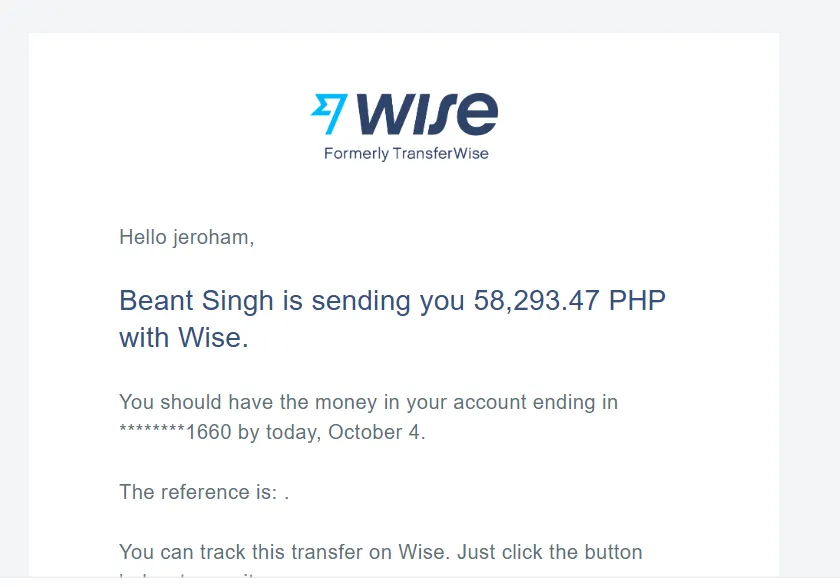Click the Hello jeroham greeting line
This screenshot has width=840, height=587.
coord(186,237)
